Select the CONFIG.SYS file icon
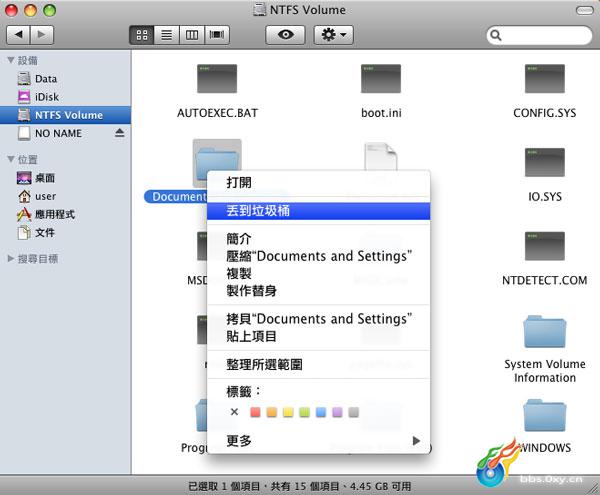 pos(545,79)
